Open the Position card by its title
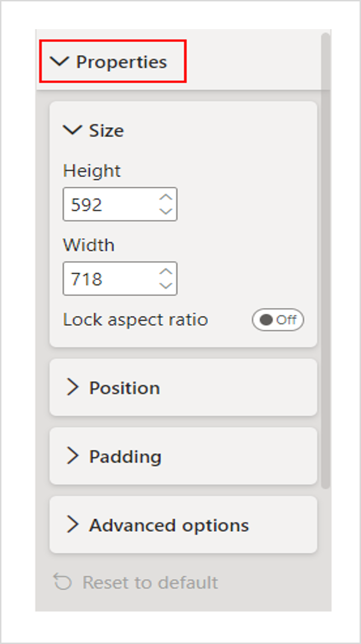 (125, 388)
